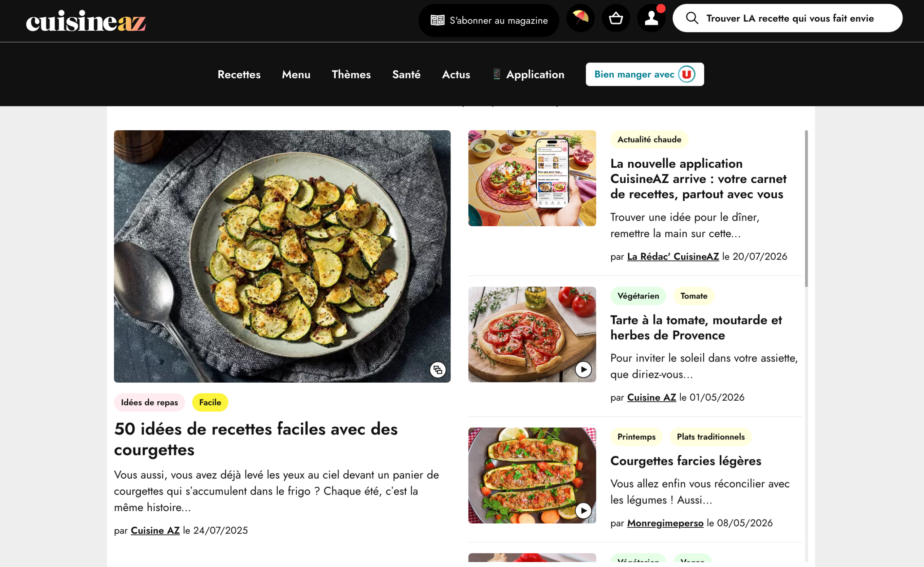Select the Plats traditionnels tag
The width and height of the screenshot is (924, 567).
pyautogui.click(x=711, y=437)
